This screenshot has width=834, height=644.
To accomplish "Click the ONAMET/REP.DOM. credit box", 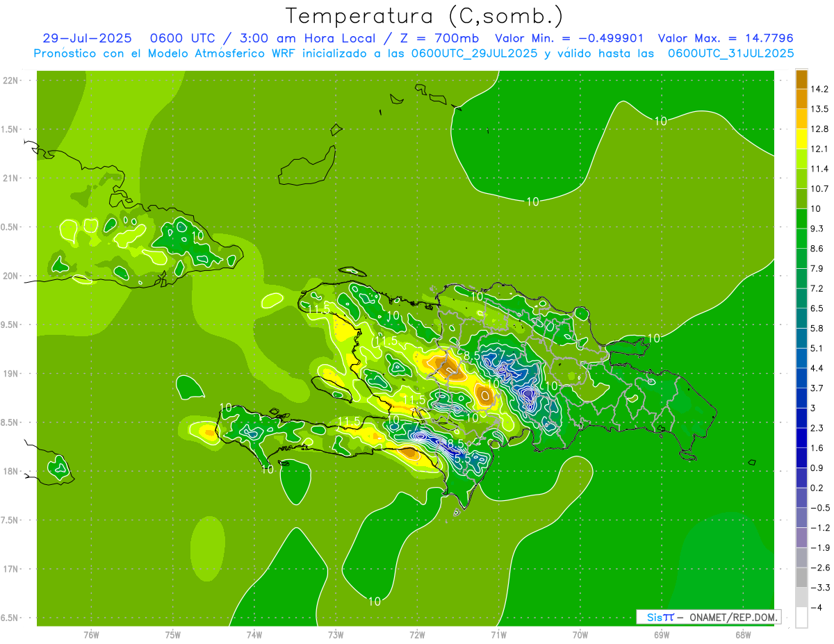I will tap(708, 617).
